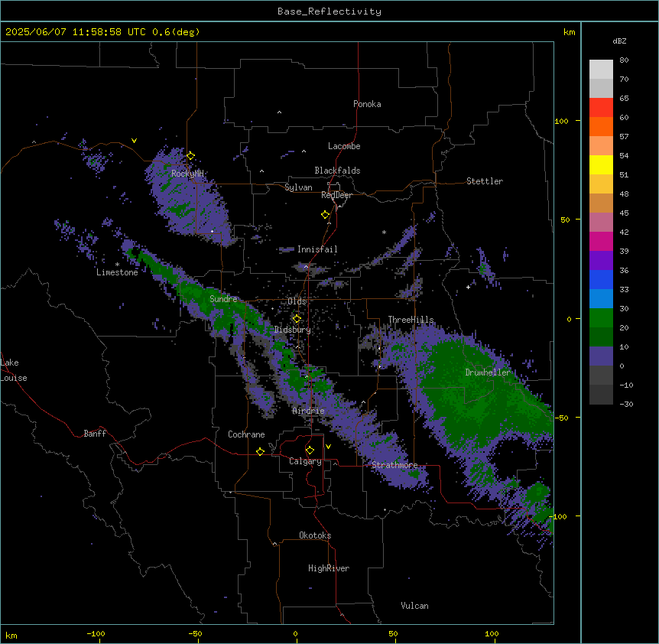Click the km unit label at top right
Viewport: 659px width, 644px height.
point(570,32)
